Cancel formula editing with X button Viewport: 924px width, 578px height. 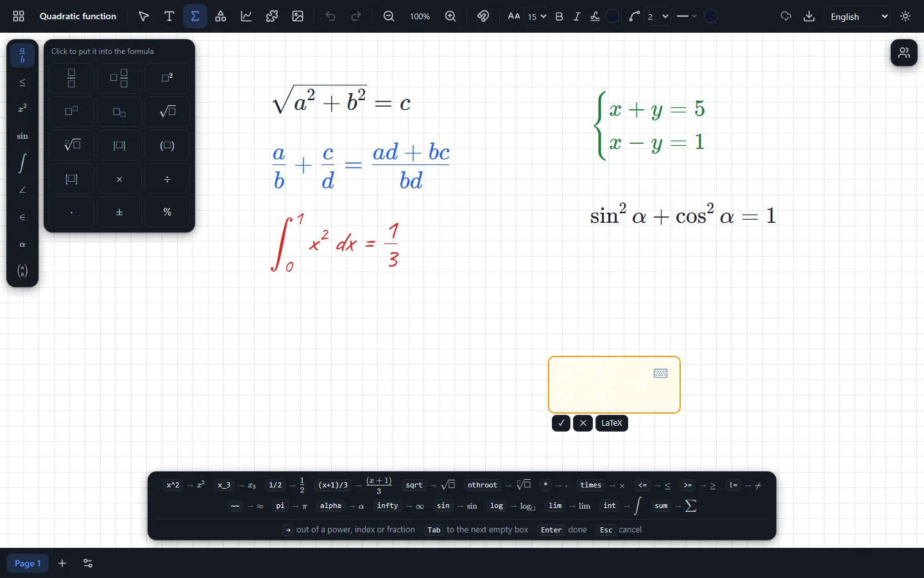point(583,423)
